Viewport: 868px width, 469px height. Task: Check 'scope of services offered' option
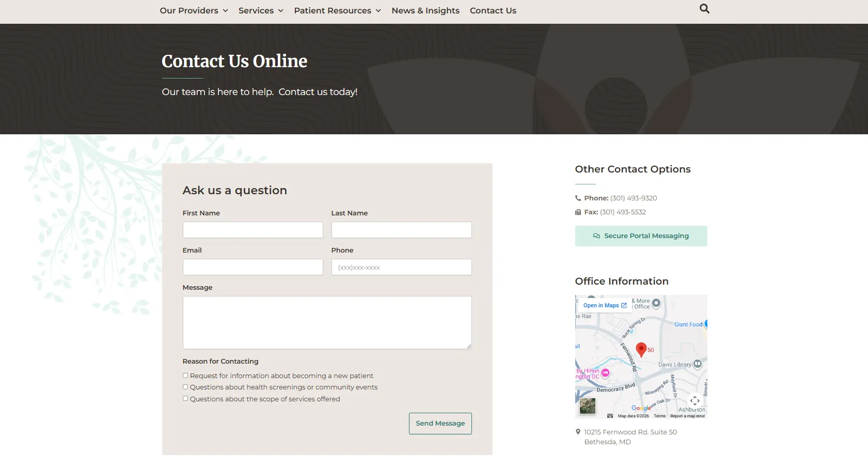(x=185, y=398)
